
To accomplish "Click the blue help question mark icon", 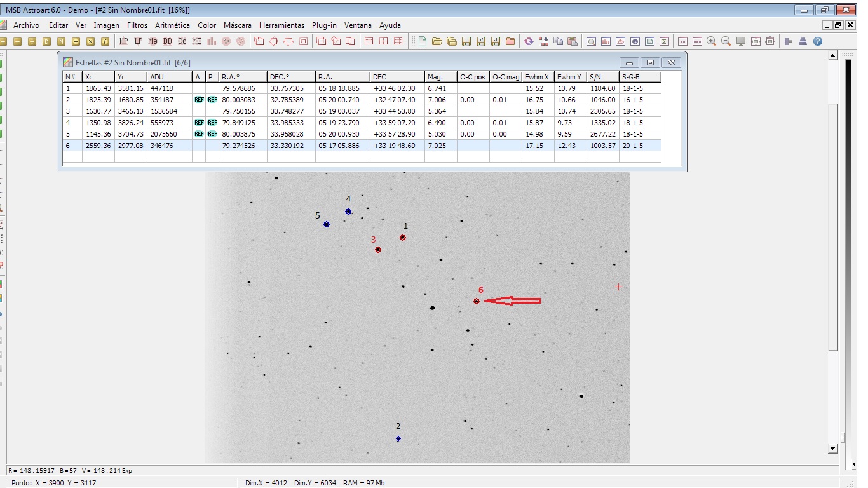I will pos(818,41).
